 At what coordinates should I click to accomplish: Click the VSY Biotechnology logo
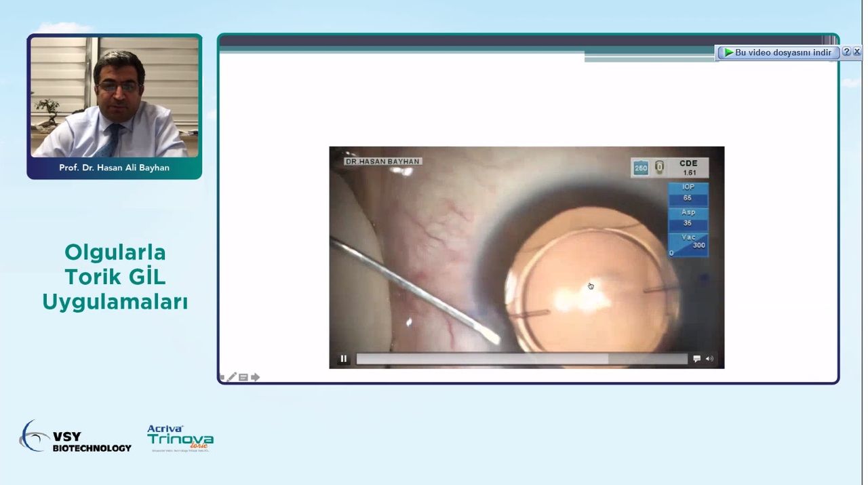click(x=75, y=437)
